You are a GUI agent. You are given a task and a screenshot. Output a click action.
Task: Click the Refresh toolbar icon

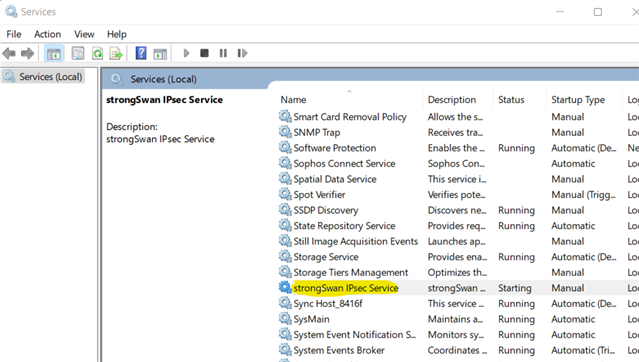pyautogui.click(x=97, y=53)
